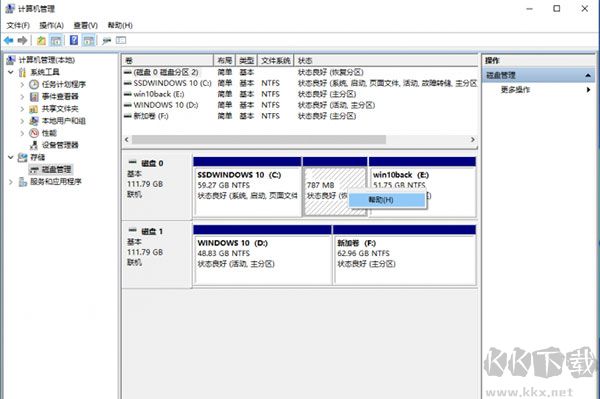
Task: Open the 文件(F) menu
Action: click(x=18, y=25)
